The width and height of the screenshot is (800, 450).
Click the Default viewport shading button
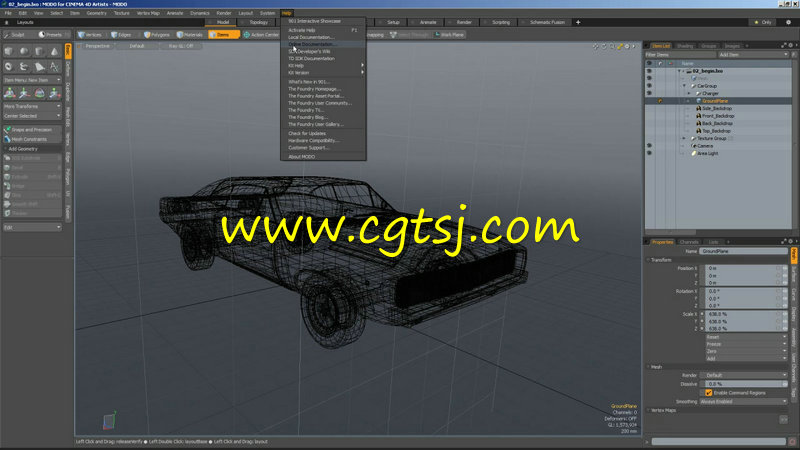[137, 46]
